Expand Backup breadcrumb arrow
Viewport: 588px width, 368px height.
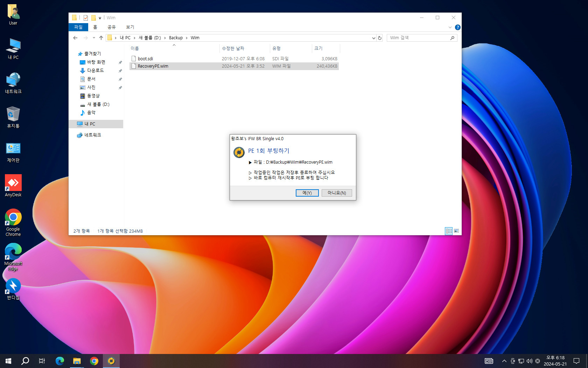187,38
